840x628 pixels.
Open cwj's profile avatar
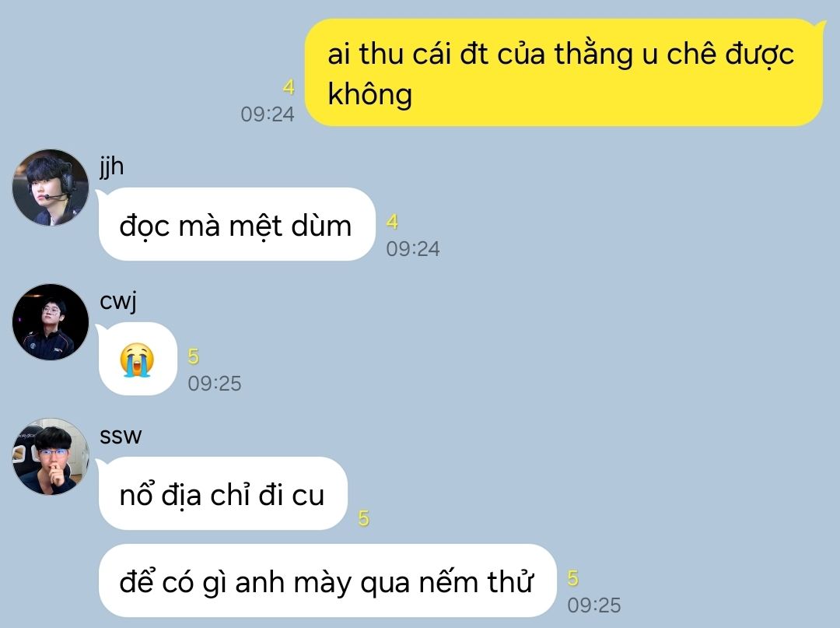pyautogui.click(x=51, y=322)
